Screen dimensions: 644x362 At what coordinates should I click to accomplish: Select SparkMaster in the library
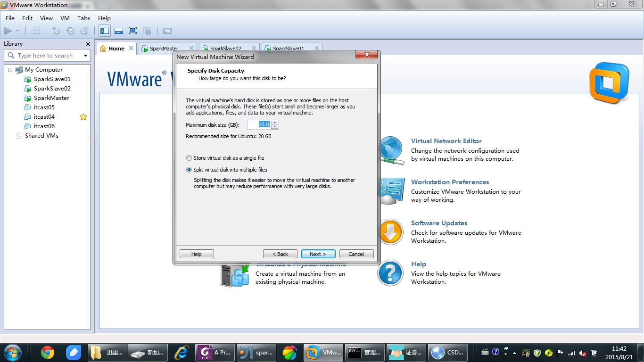click(51, 98)
